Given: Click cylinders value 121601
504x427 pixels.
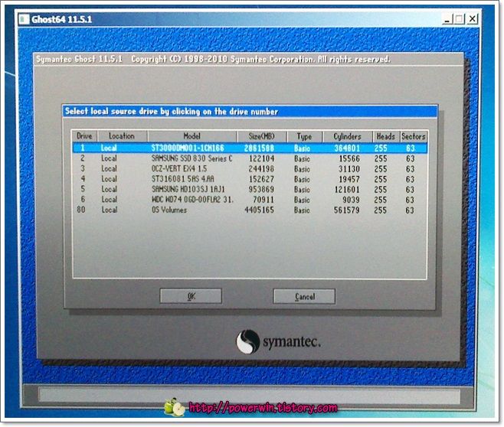Looking at the screenshot, I should coord(347,190).
